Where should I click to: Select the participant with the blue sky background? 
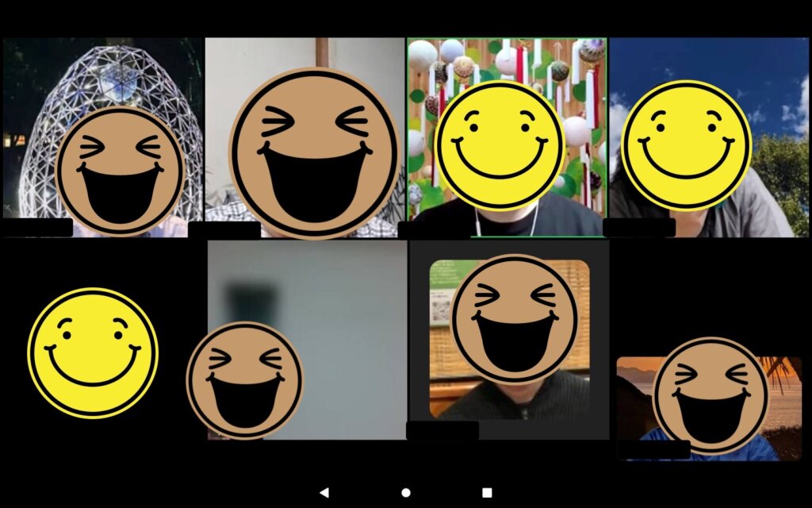pos(708,137)
